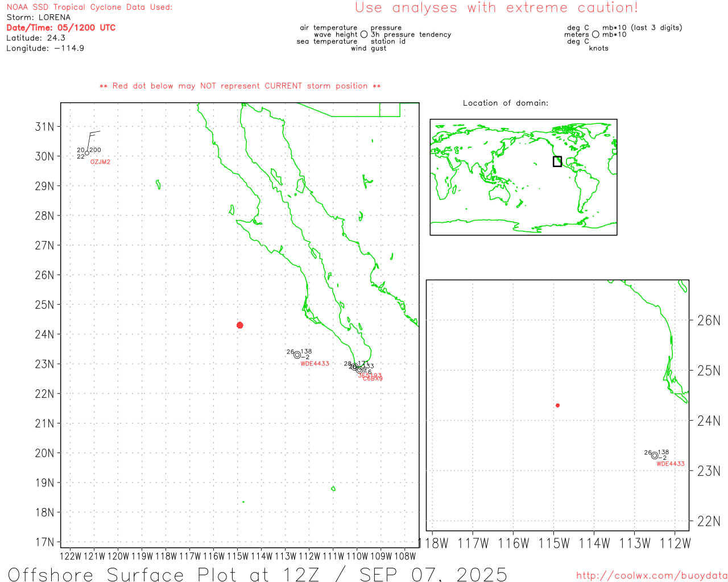Screen dimensions: 728x582
Task: Click the 'air temperature' legend label
Action: (x=329, y=28)
